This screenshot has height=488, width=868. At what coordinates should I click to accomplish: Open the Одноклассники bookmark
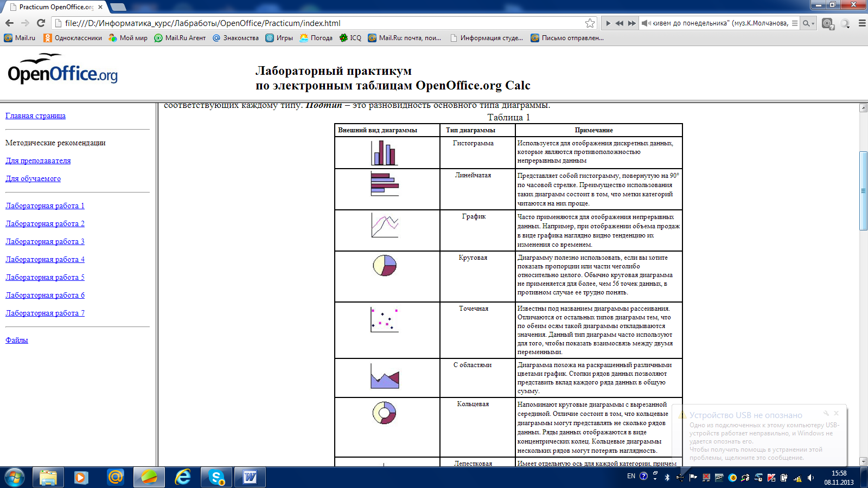[x=72, y=38]
